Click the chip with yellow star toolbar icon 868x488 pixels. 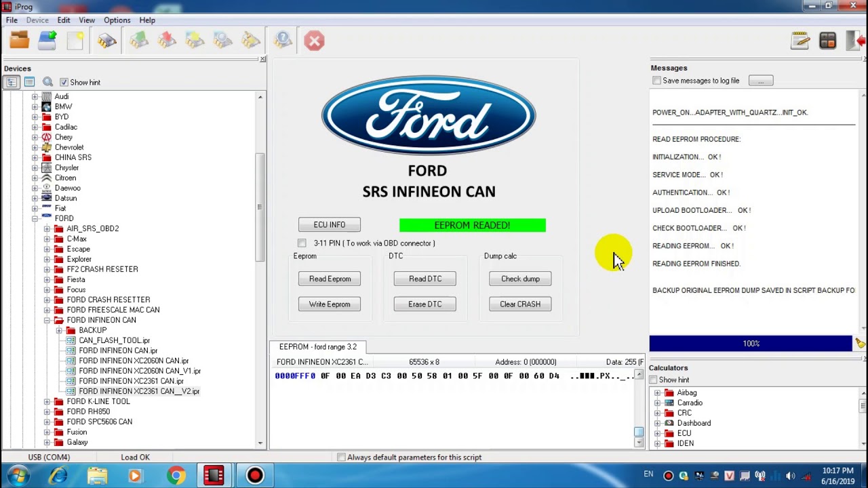point(195,41)
